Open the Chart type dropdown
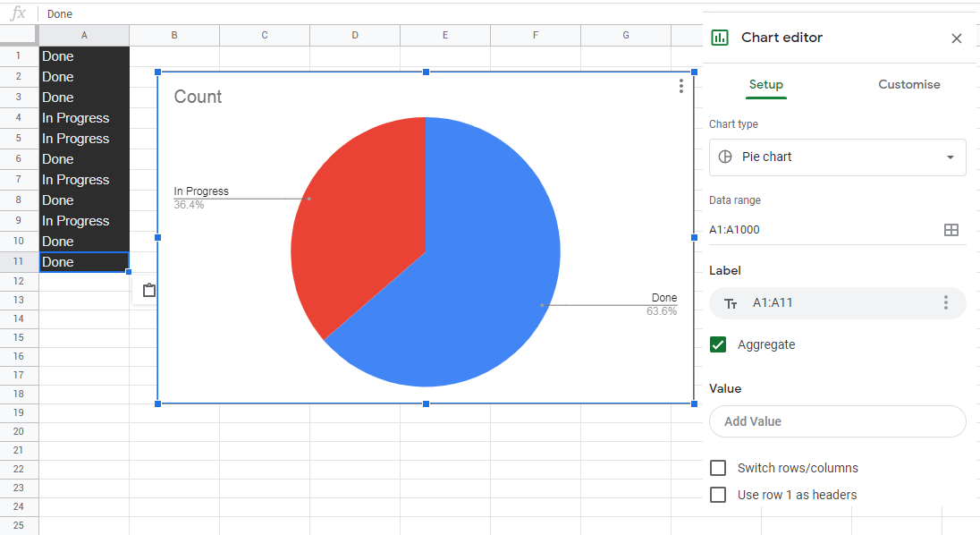 pyautogui.click(x=838, y=157)
